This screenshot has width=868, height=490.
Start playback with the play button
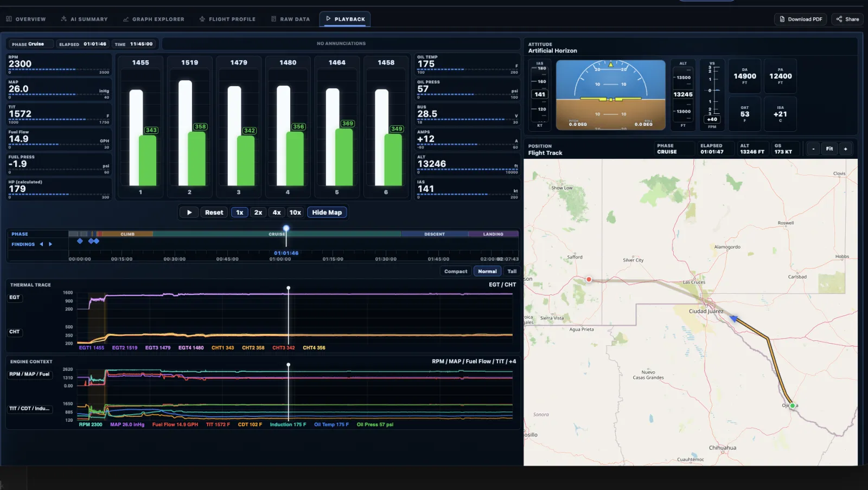point(189,212)
